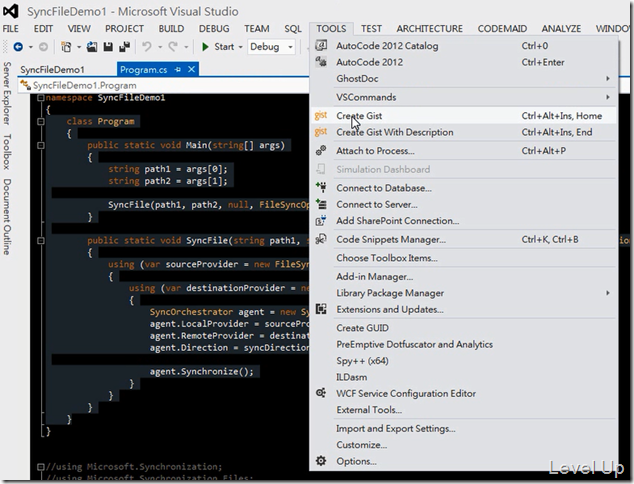634x484 pixels.
Task: Click the gist icon beside Create Gist
Action: pyautogui.click(x=321, y=116)
